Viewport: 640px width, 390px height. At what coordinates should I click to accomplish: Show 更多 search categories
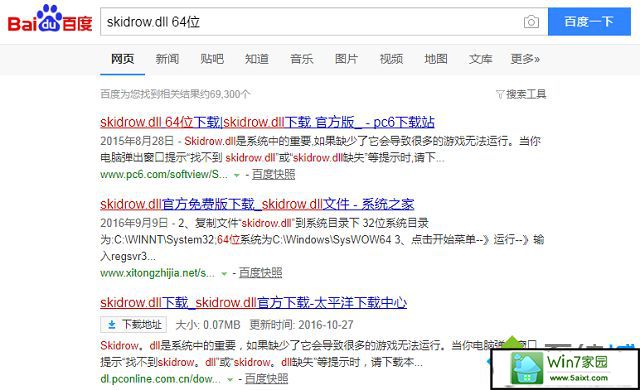[525, 59]
